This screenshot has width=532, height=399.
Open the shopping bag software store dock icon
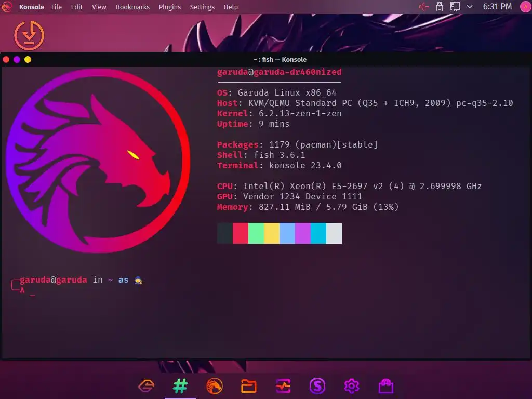click(x=386, y=386)
